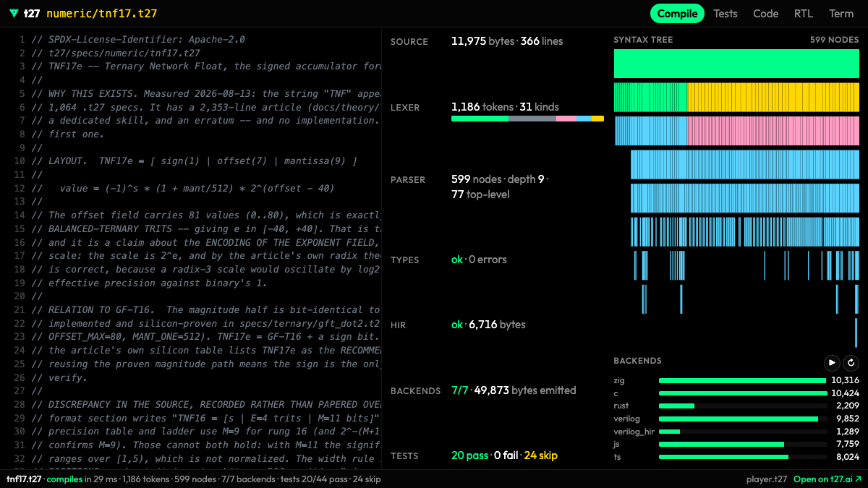The width and height of the screenshot is (868, 488).
Task: Click the PARSER stage label
Action: (x=408, y=180)
